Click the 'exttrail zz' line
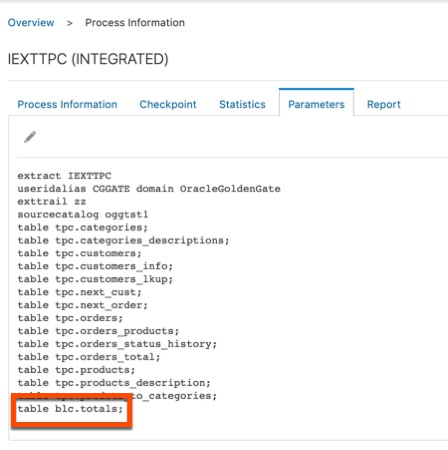The width and height of the screenshot is (448, 450). tap(52, 202)
